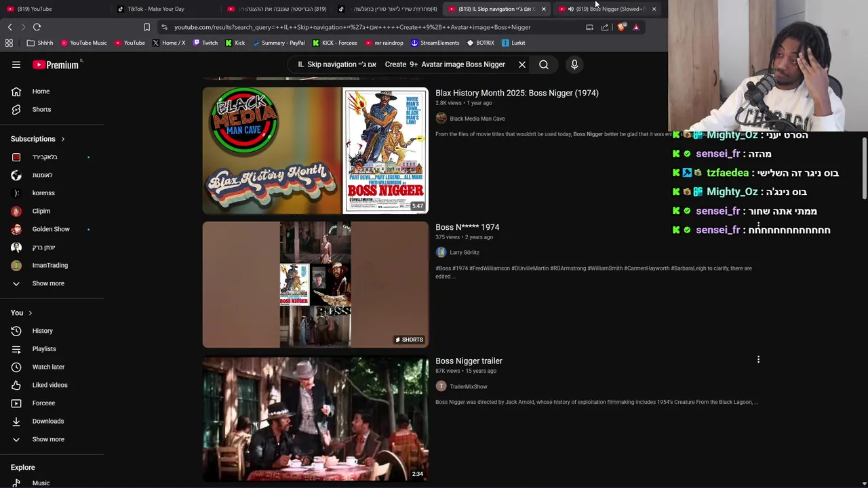Switch to the first '(819) YouTube' tab
Image resolution: width=868 pixels, height=488 pixels.
56,9
